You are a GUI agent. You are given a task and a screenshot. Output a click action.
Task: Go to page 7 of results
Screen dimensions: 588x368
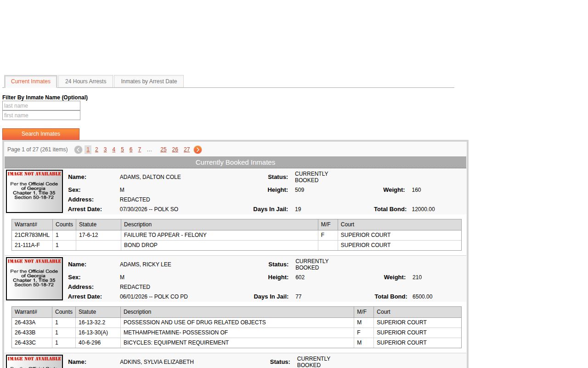140,149
